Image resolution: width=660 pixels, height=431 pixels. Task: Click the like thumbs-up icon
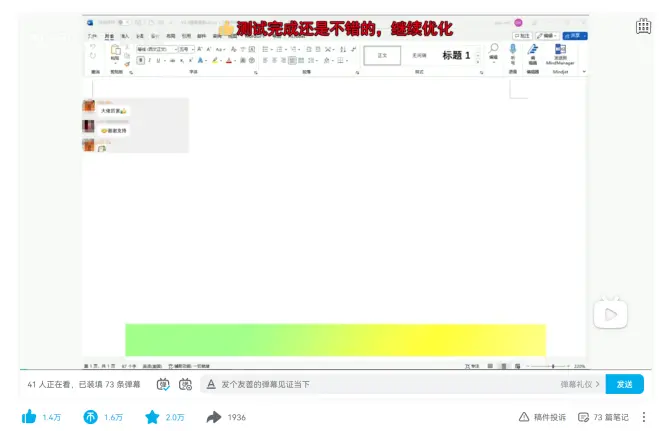(x=29, y=417)
